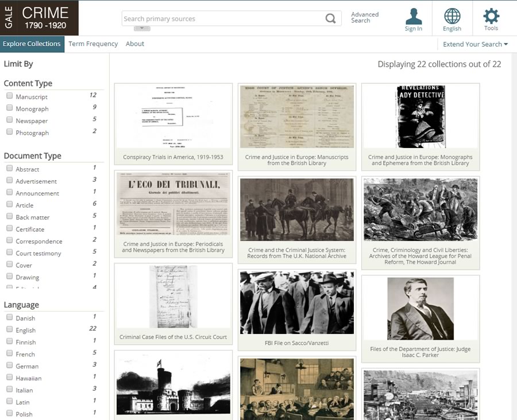Image resolution: width=517 pixels, height=420 pixels.
Task: Open the Judge Isaac C. Parker portrait
Action: coord(420,308)
